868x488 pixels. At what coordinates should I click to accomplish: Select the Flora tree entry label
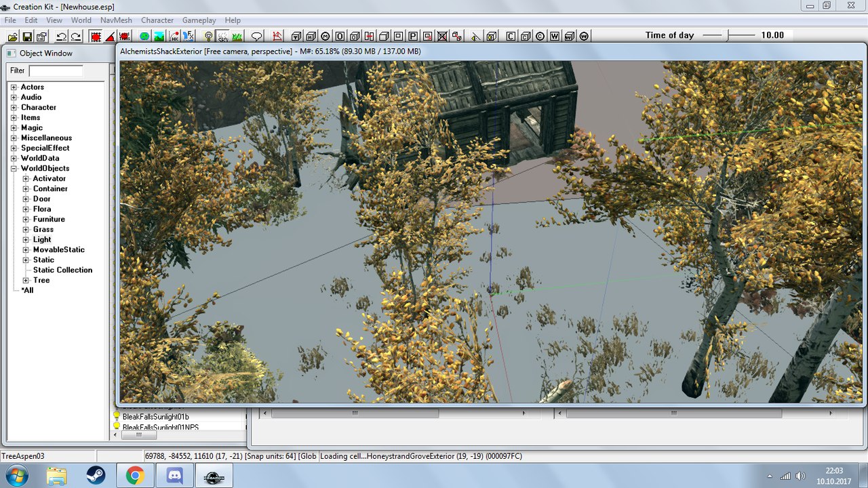point(42,209)
